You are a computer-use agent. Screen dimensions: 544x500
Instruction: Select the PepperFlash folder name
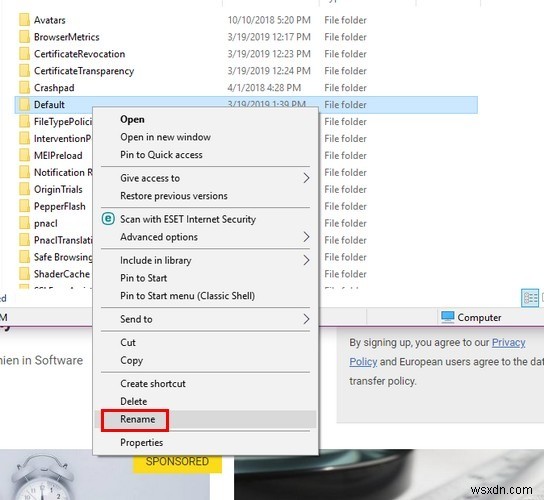coord(60,206)
